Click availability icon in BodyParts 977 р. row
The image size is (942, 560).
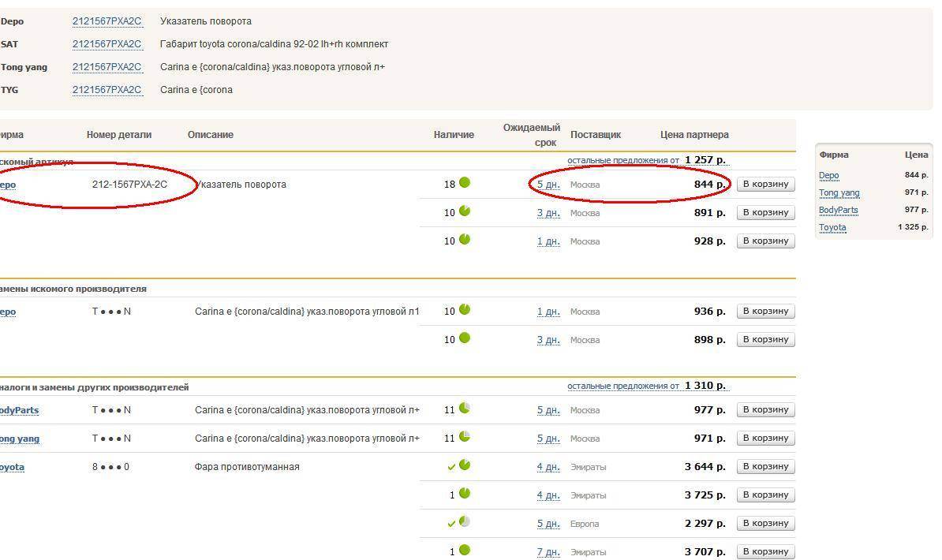tap(465, 409)
